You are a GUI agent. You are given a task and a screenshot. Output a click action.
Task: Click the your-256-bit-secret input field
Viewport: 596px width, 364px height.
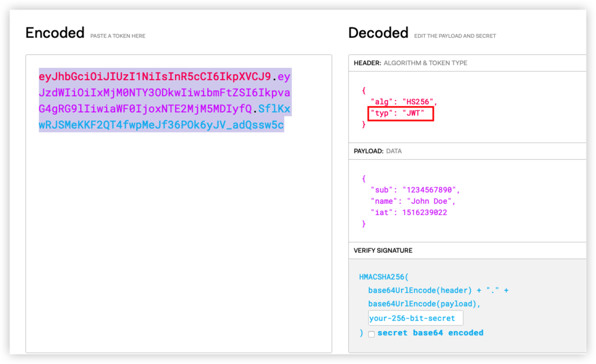(415, 318)
